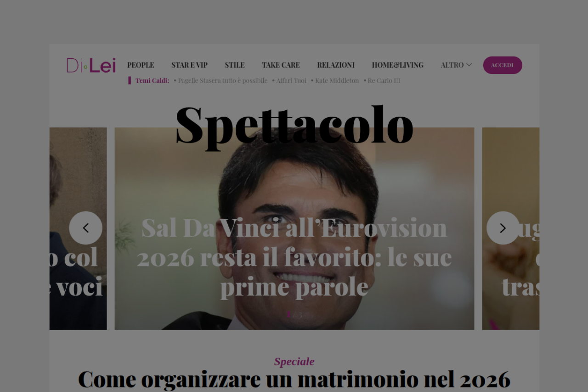This screenshot has width=588, height=392.
Task: Click the slide counter indicator 1/3
Action: click(294, 315)
